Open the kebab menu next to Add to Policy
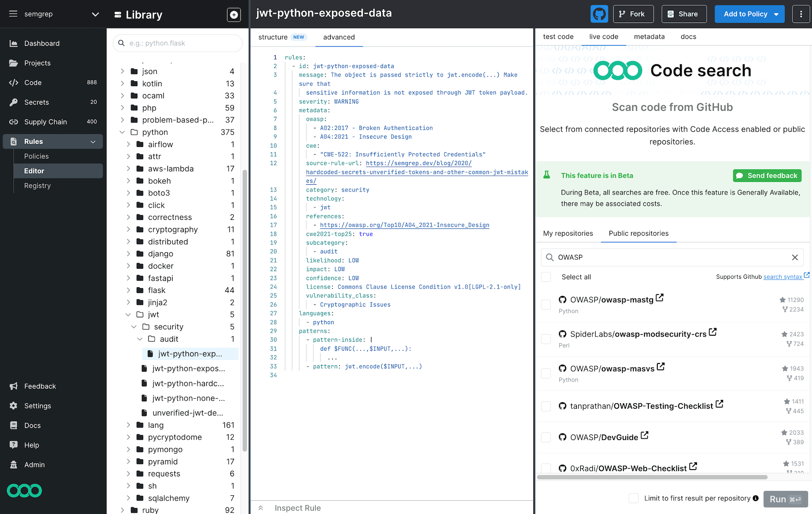 (801, 14)
